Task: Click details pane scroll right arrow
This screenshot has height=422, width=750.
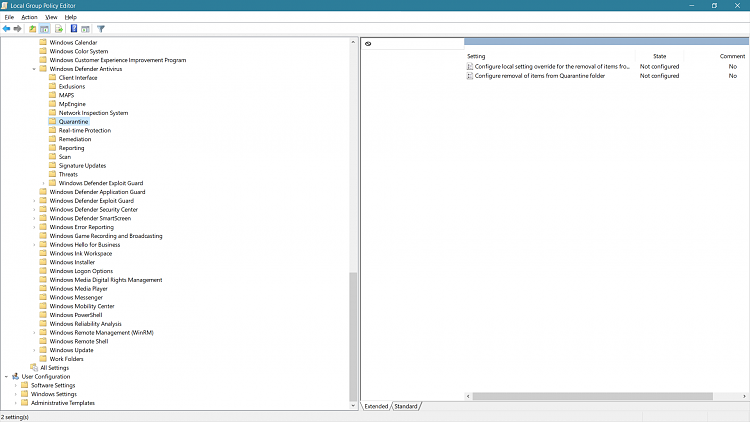Action: point(744,396)
